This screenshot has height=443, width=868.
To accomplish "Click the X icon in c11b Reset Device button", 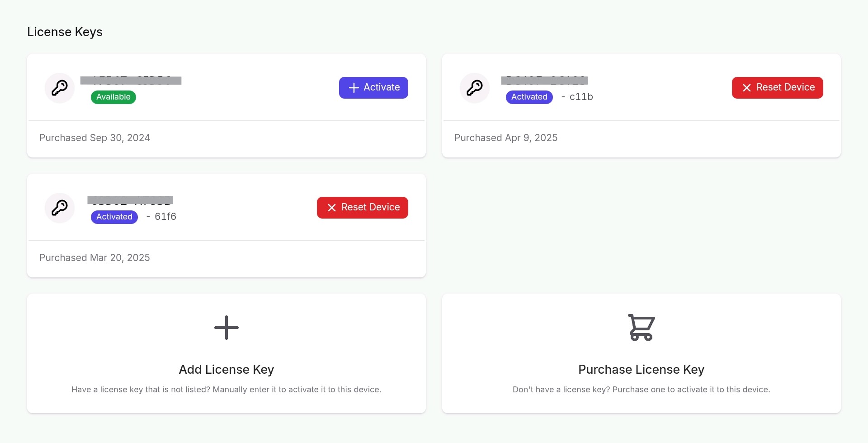I will point(747,88).
